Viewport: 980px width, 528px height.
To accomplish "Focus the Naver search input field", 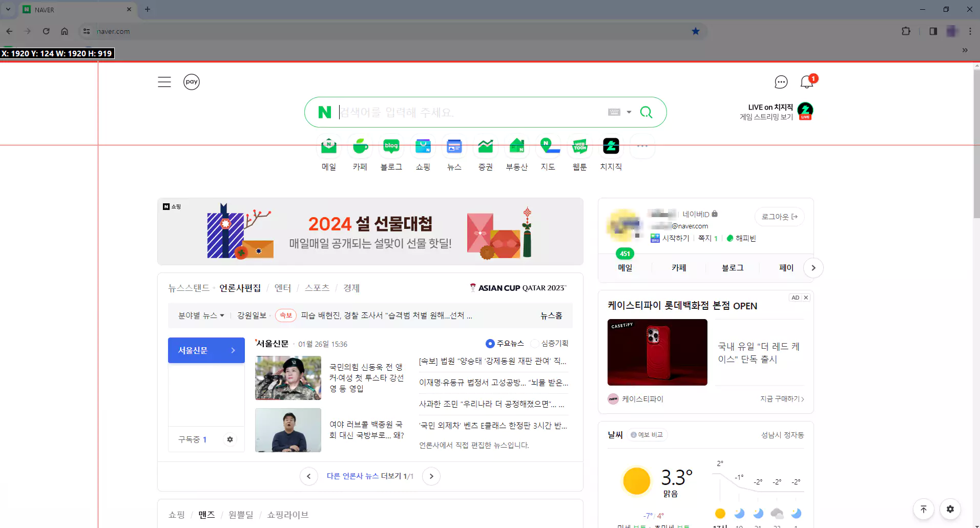I will (x=471, y=112).
